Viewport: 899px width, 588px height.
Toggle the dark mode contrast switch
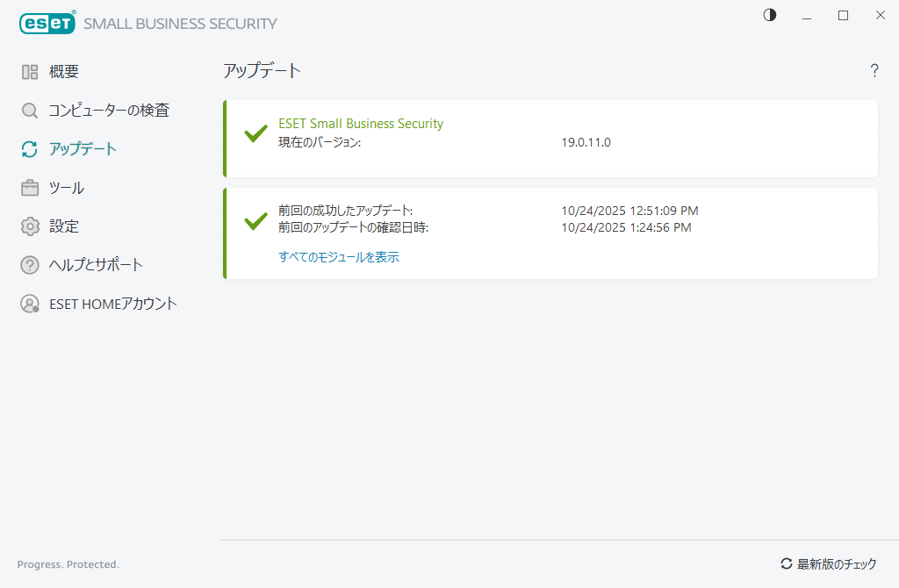tap(769, 15)
